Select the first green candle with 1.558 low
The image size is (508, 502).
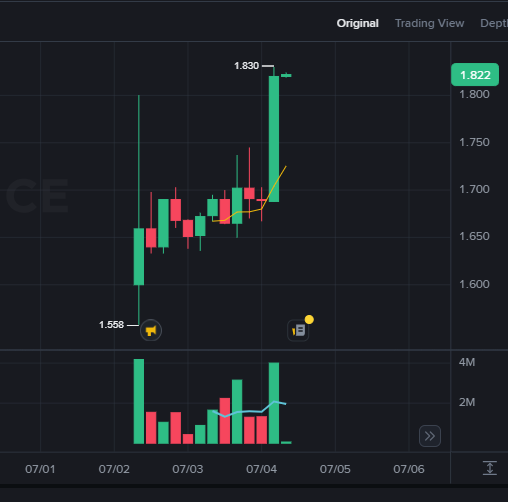139,257
